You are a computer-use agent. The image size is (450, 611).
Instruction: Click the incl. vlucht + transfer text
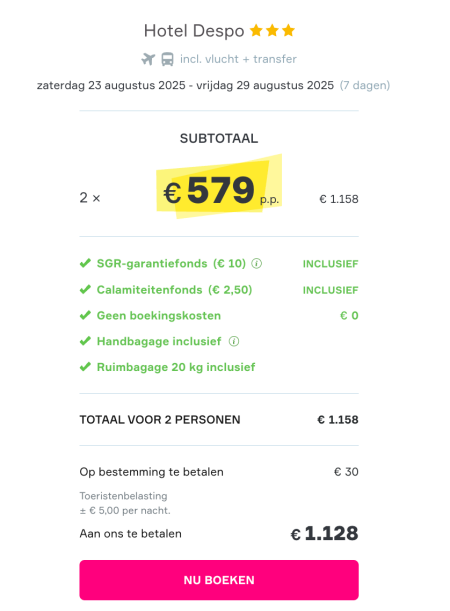[x=238, y=59]
